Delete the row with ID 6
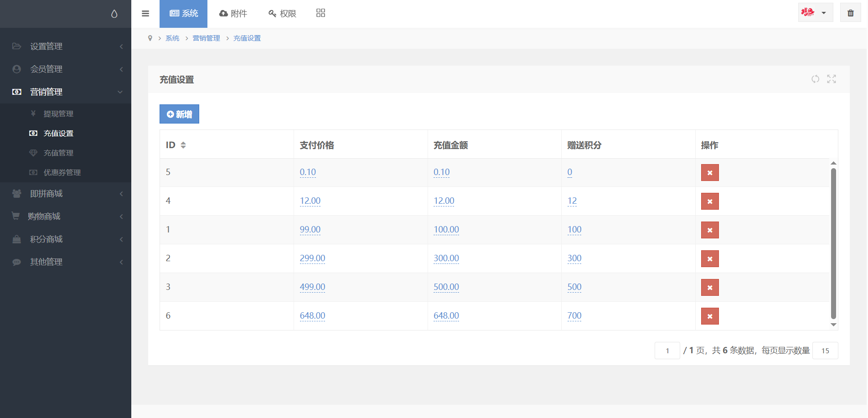 (x=709, y=316)
